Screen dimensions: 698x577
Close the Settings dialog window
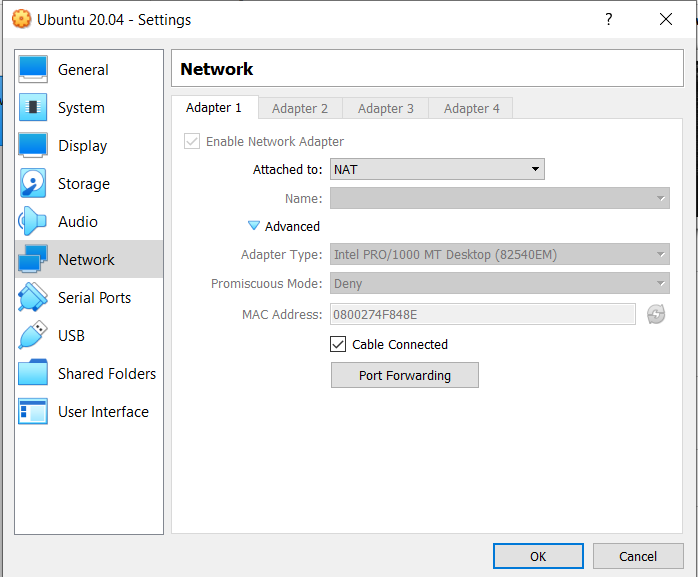pos(666,19)
